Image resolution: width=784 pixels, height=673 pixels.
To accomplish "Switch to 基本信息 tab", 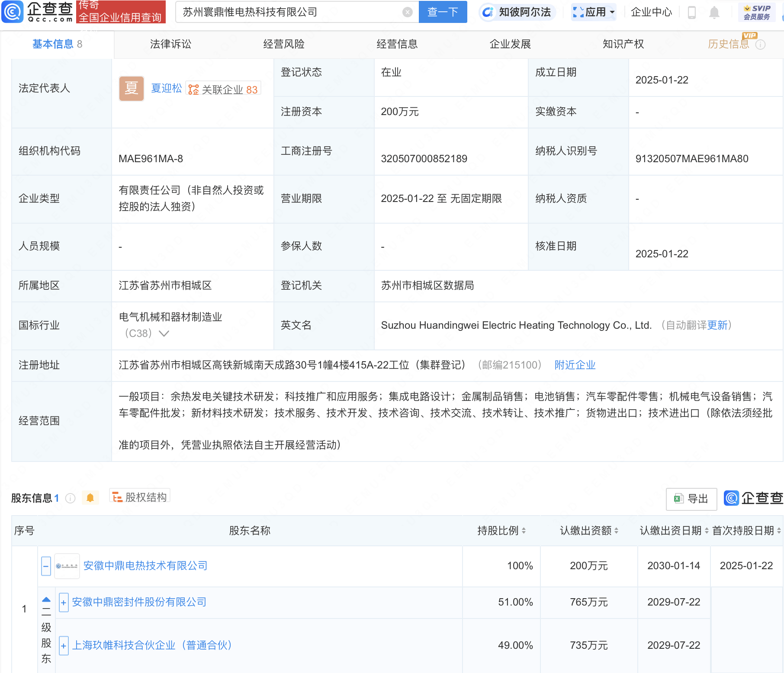I will pyautogui.click(x=57, y=44).
